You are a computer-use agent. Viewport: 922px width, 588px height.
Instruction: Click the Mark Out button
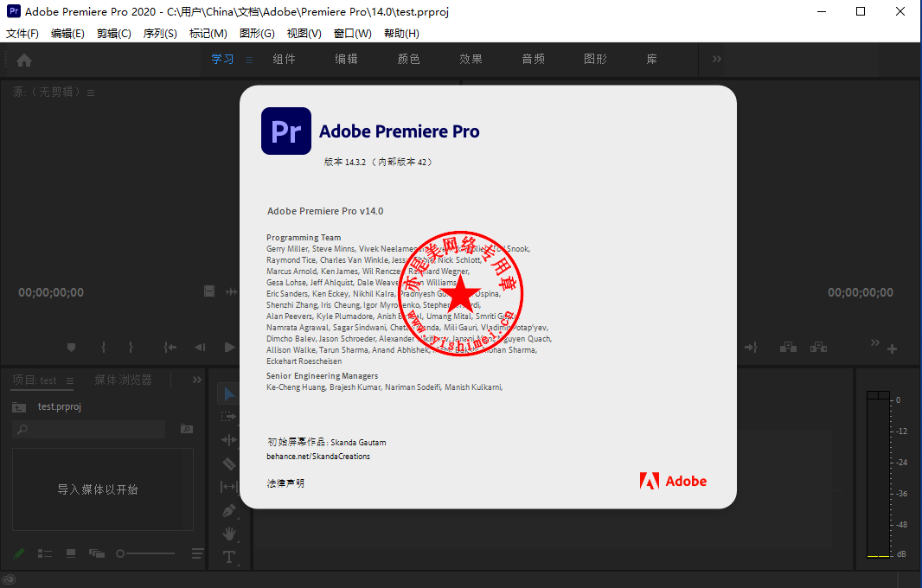131,348
